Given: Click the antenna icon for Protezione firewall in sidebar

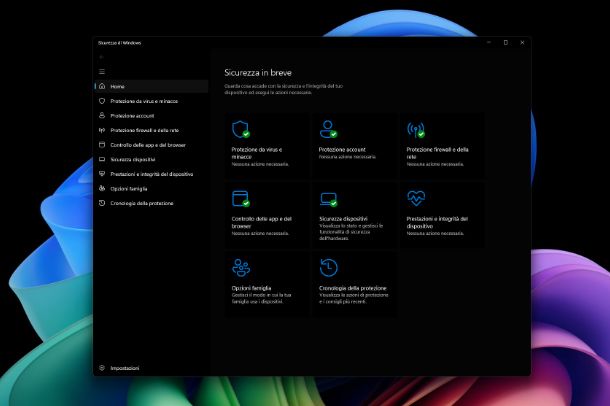Looking at the screenshot, I should tap(102, 130).
